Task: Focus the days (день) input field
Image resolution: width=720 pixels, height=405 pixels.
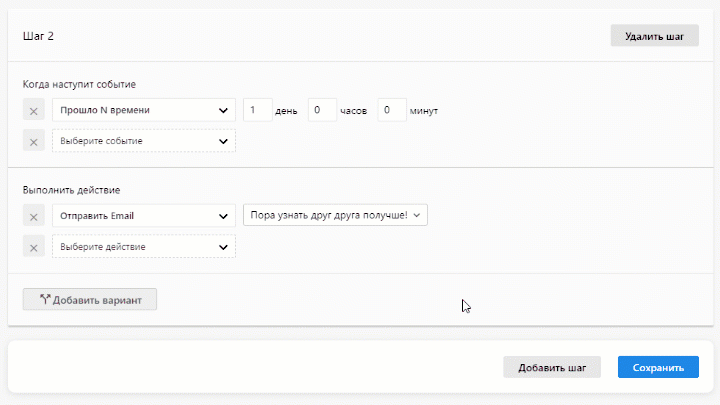Action: tap(257, 110)
